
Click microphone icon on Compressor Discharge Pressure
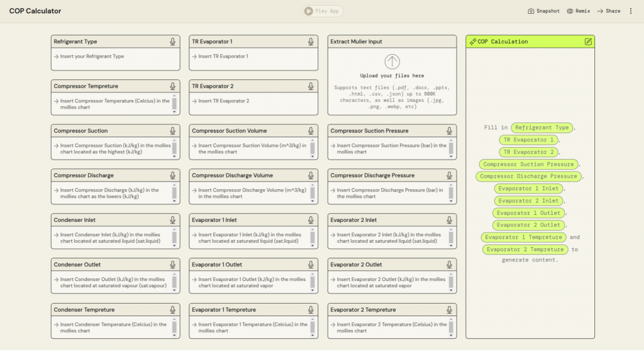pyautogui.click(x=449, y=175)
